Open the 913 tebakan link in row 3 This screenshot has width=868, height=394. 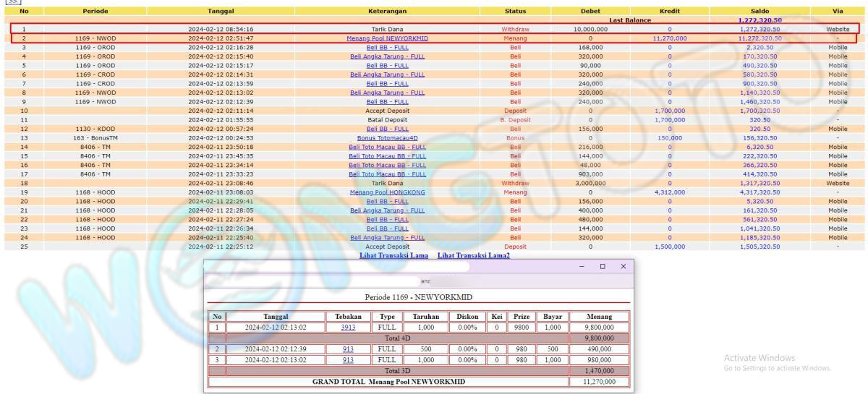[x=348, y=359]
